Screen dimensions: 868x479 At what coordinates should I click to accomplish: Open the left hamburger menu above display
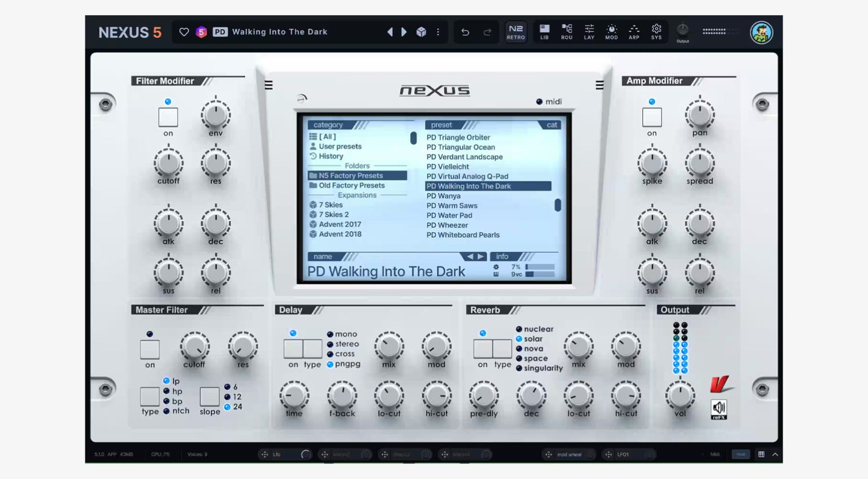coord(268,85)
